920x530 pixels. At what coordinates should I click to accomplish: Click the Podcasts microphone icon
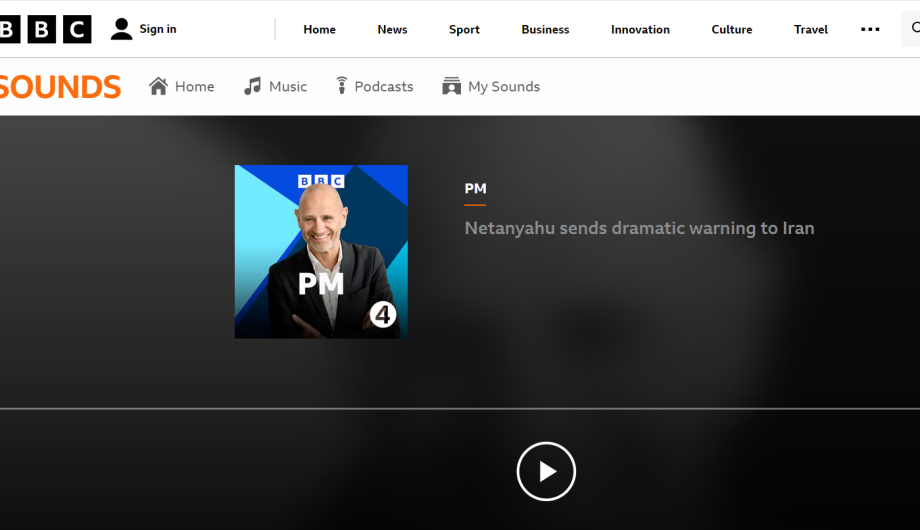(x=341, y=86)
